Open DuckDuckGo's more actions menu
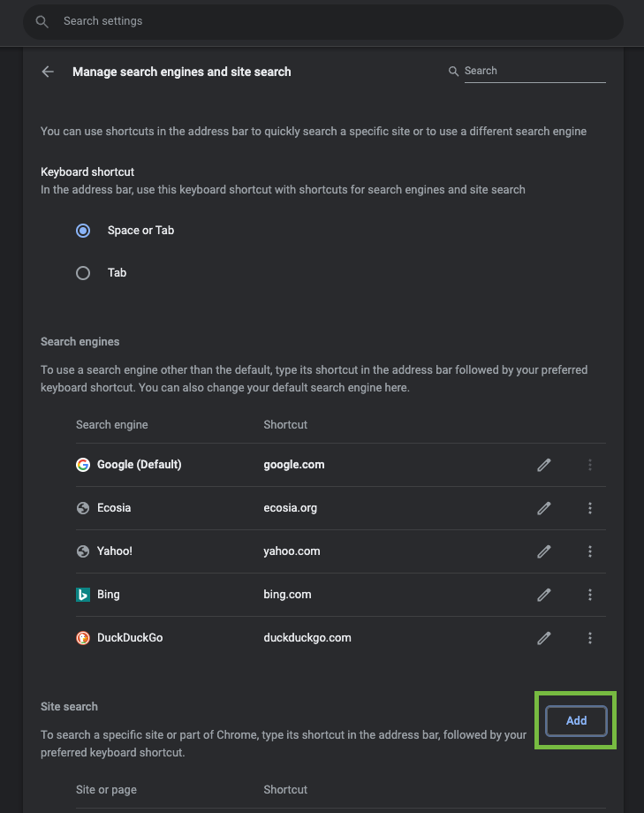 [x=590, y=637]
